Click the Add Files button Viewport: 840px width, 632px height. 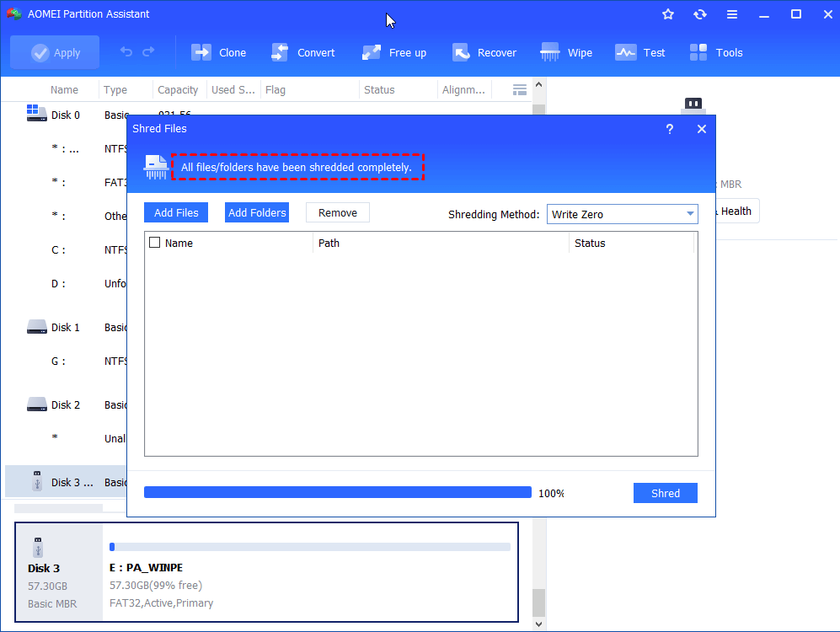coord(176,212)
